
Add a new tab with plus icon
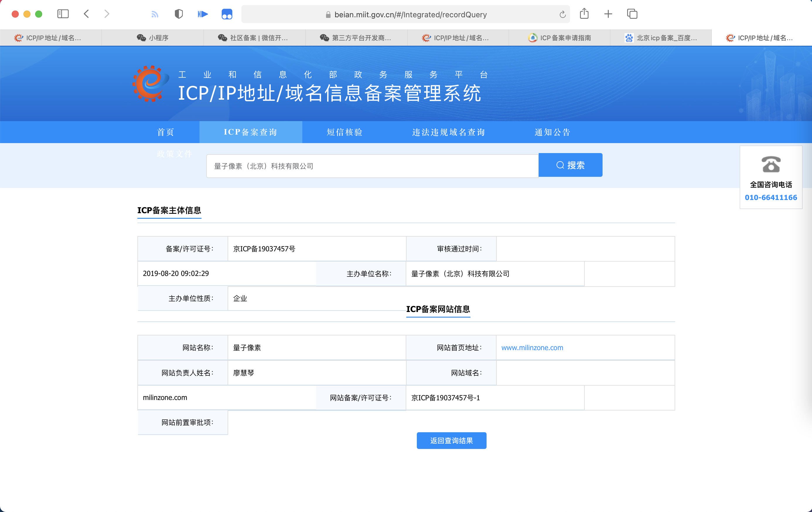point(608,14)
